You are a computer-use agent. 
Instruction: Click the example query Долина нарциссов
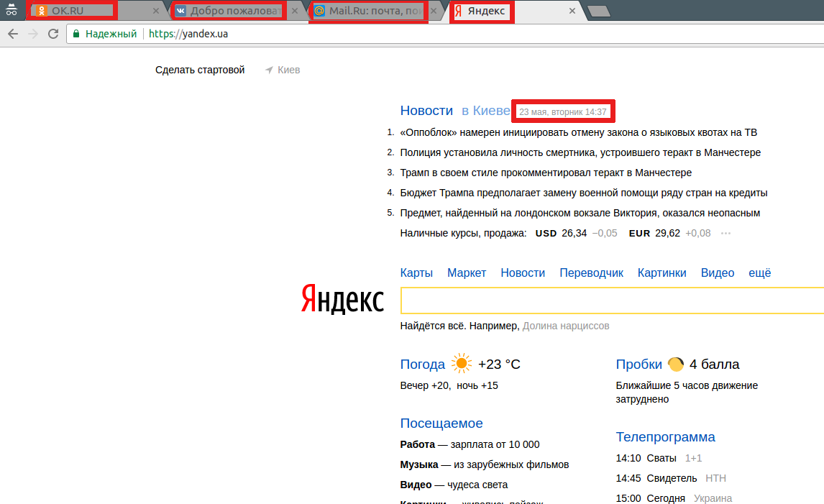click(x=566, y=326)
